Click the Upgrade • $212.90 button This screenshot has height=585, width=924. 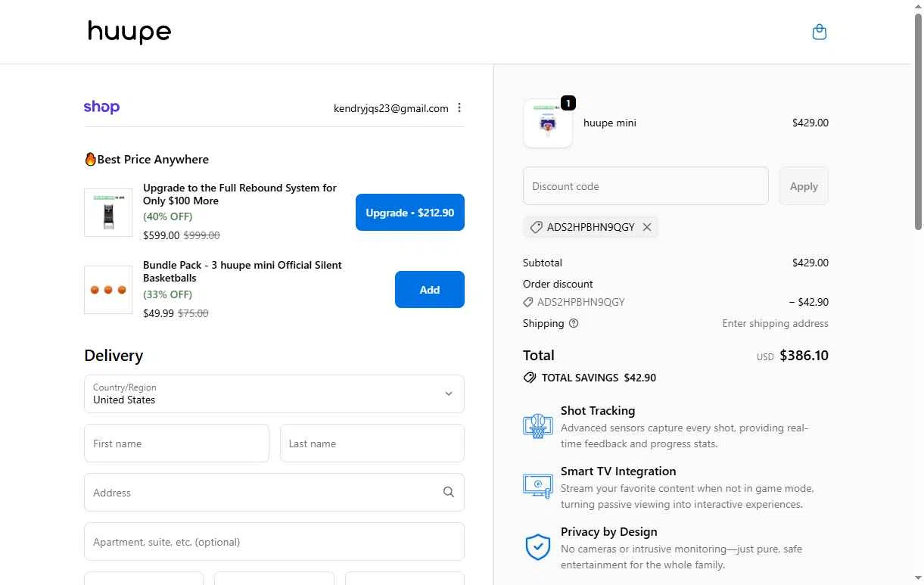tap(410, 213)
